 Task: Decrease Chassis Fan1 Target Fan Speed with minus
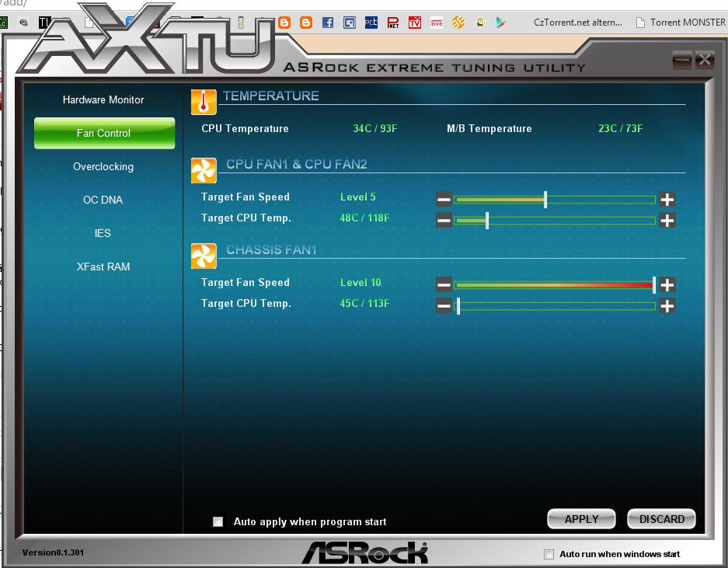[444, 284]
